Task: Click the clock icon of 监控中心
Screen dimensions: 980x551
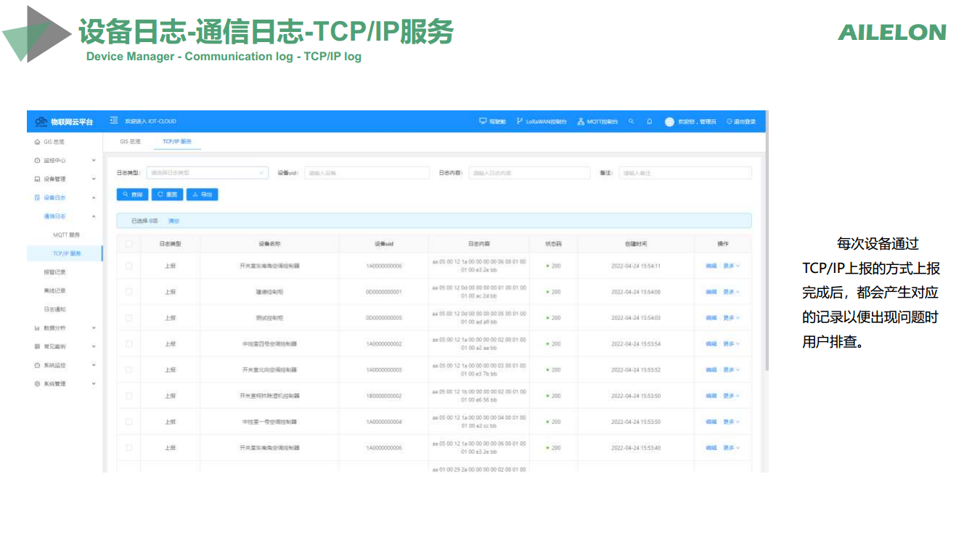Action: (38, 160)
